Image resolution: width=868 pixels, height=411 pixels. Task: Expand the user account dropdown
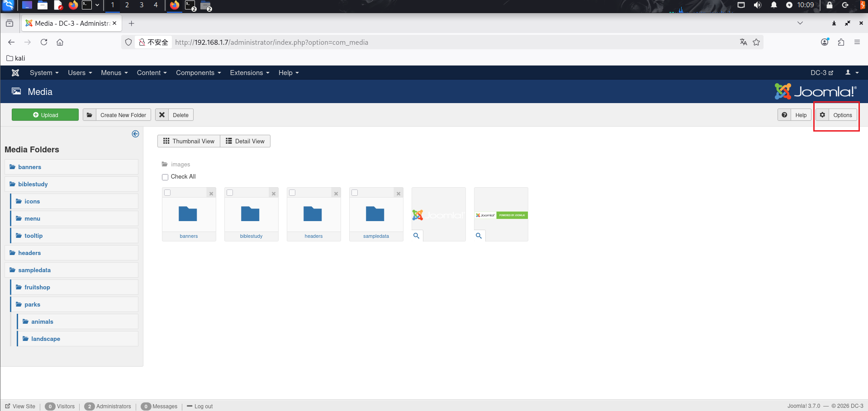pyautogui.click(x=852, y=73)
